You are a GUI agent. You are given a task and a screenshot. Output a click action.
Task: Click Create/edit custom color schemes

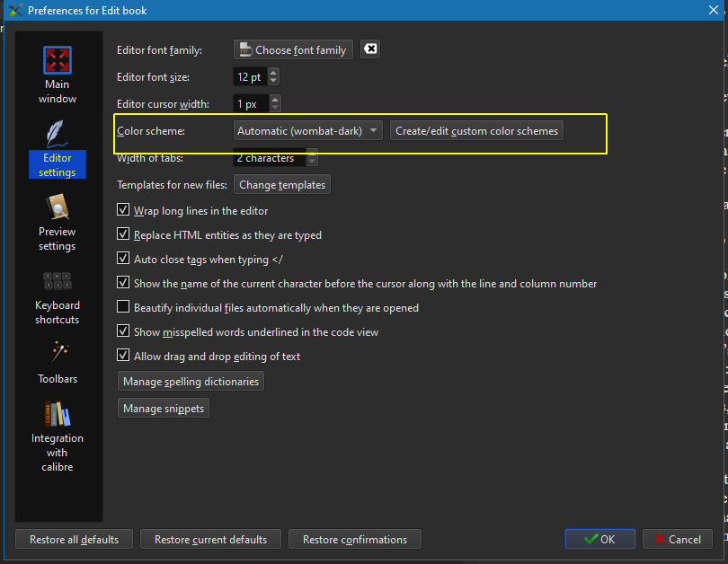pyautogui.click(x=477, y=131)
